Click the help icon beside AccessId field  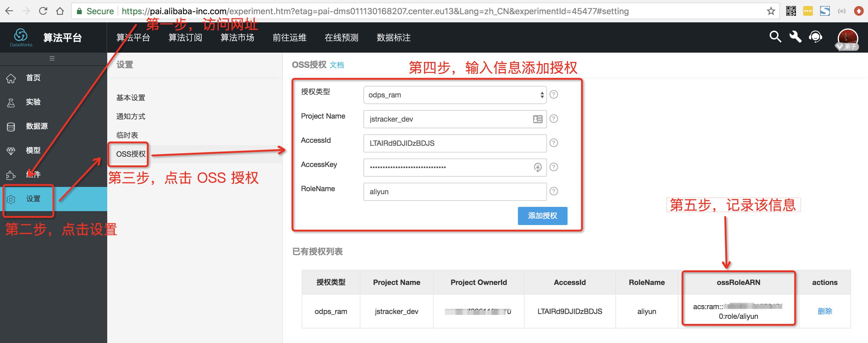(x=554, y=143)
